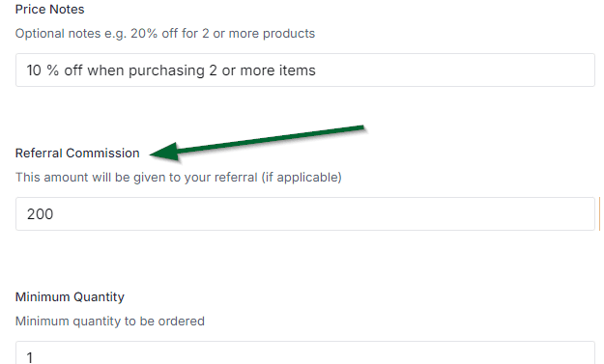Select the Referral Commission input field

(x=305, y=214)
